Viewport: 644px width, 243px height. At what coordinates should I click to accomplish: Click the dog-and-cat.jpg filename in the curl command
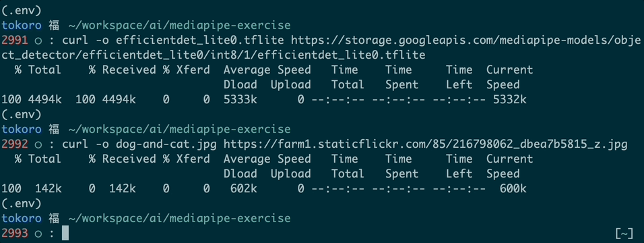click(x=166, y=144)
